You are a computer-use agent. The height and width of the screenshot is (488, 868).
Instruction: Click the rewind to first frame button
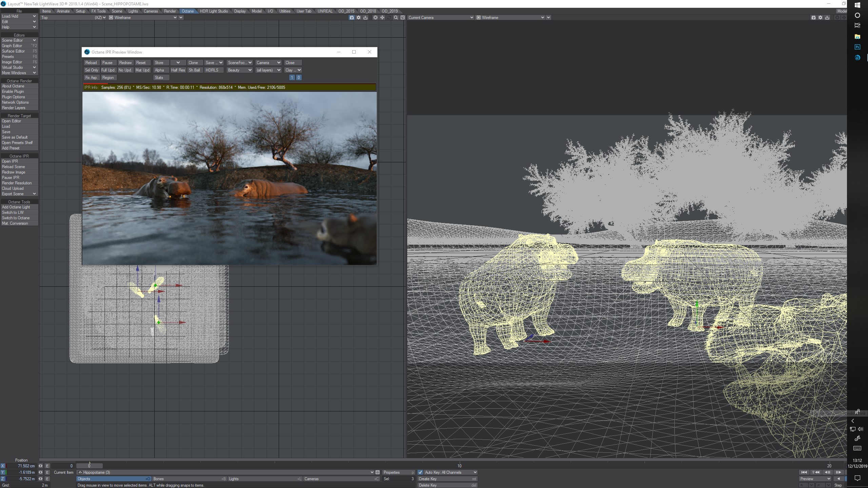[x=804, y=472]
